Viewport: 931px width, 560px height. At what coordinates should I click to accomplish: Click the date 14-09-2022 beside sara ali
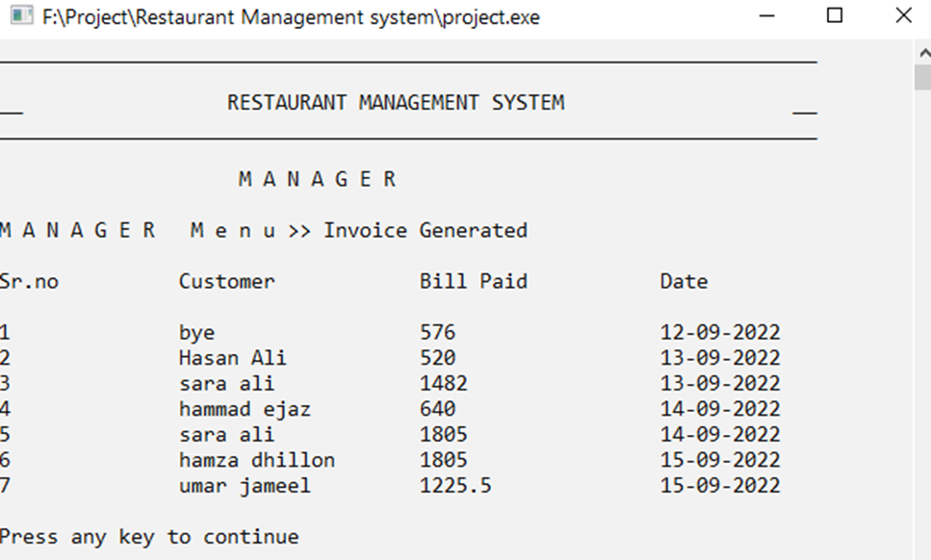[718, 434]
